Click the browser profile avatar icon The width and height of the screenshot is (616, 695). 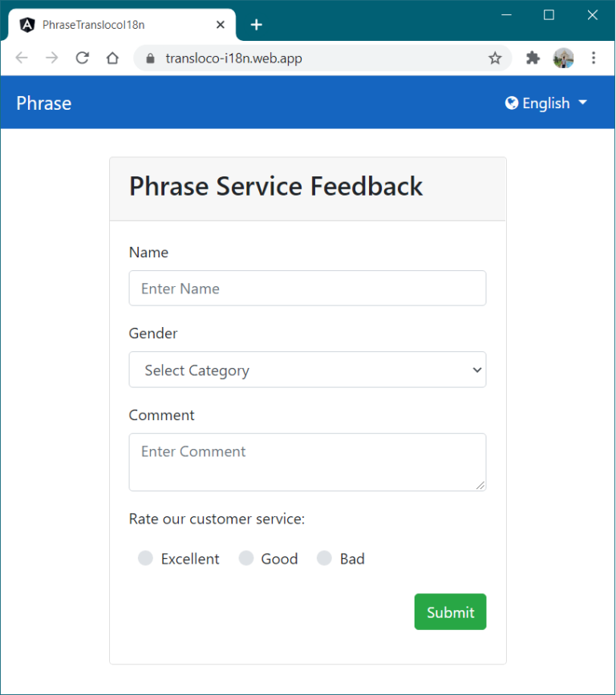pos(563,58)
